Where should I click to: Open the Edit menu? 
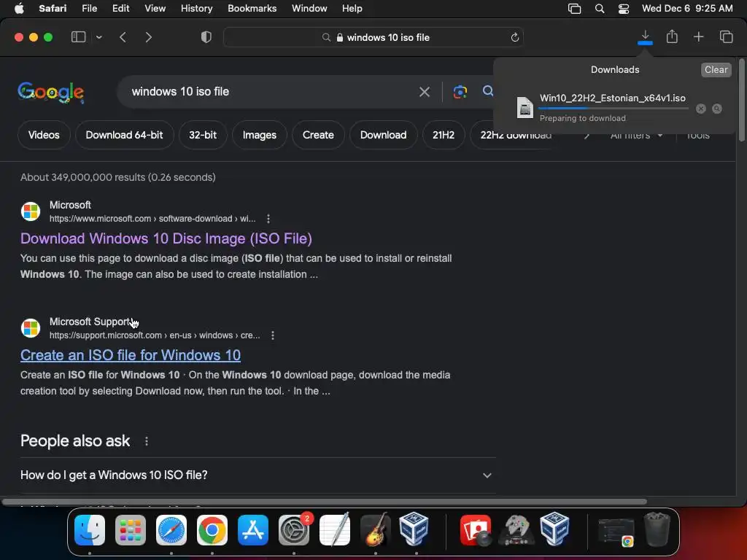click(x=120, y=9)
